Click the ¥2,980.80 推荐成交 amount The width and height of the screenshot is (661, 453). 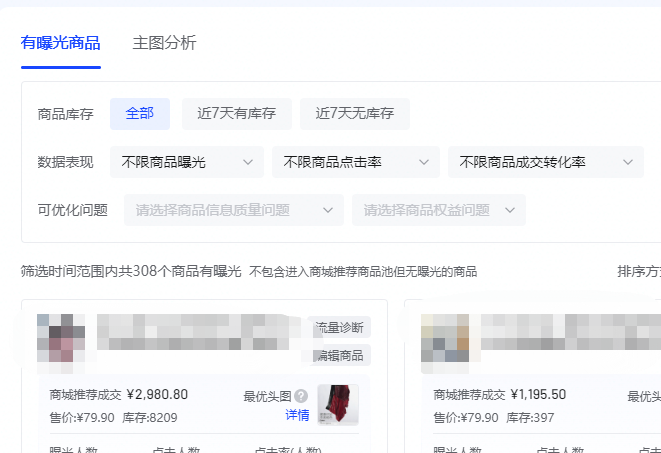click(157, 394)
